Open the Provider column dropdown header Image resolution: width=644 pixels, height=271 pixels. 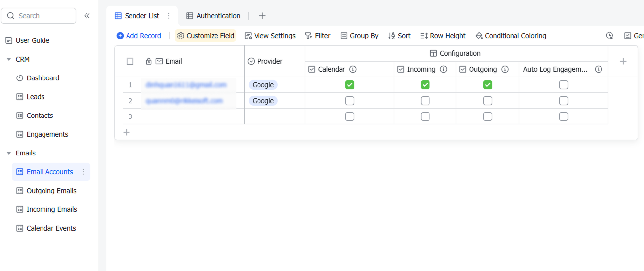pyautogui.click(x=270, y=61)
